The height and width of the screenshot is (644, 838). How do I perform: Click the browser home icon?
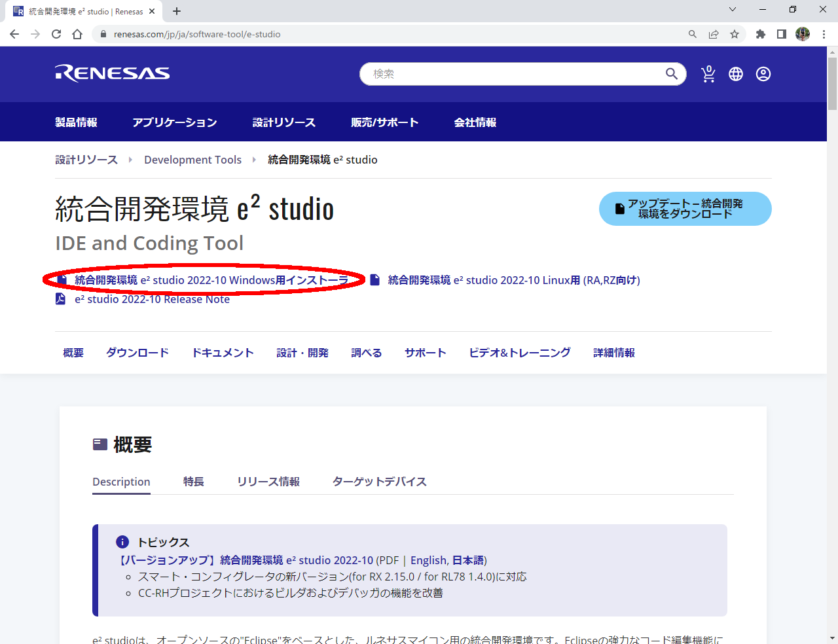pos(77,34)
